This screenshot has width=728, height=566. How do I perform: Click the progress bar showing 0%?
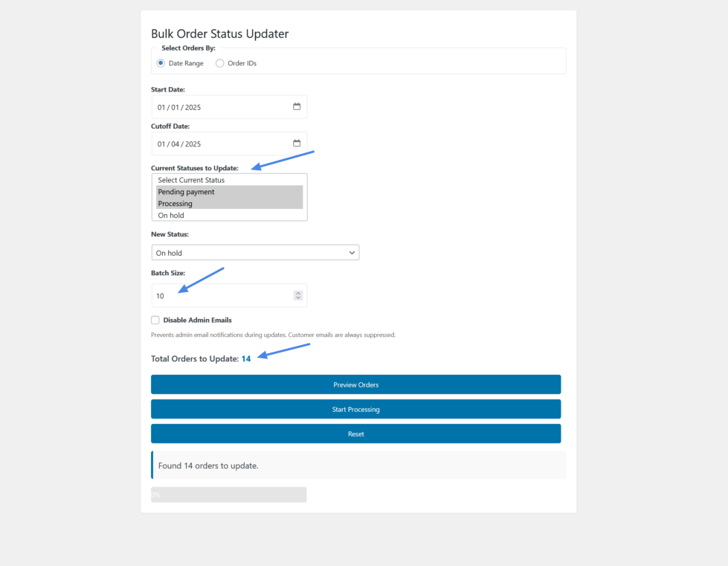point(228,495)
